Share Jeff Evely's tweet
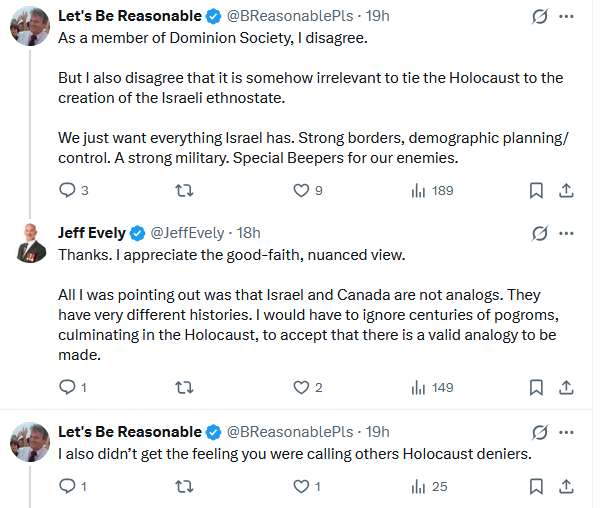This screenshot has width=612, height=508. tap(565, 387)
